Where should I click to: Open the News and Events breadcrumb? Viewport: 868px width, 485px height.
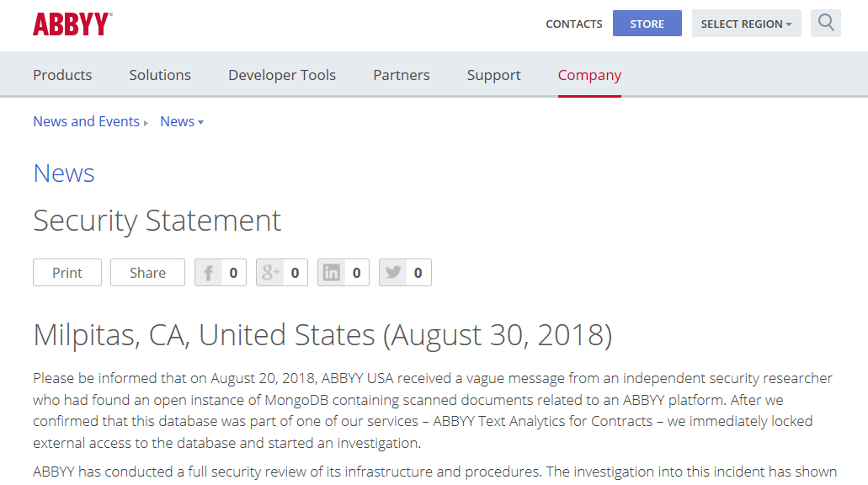tap(87, 121)
